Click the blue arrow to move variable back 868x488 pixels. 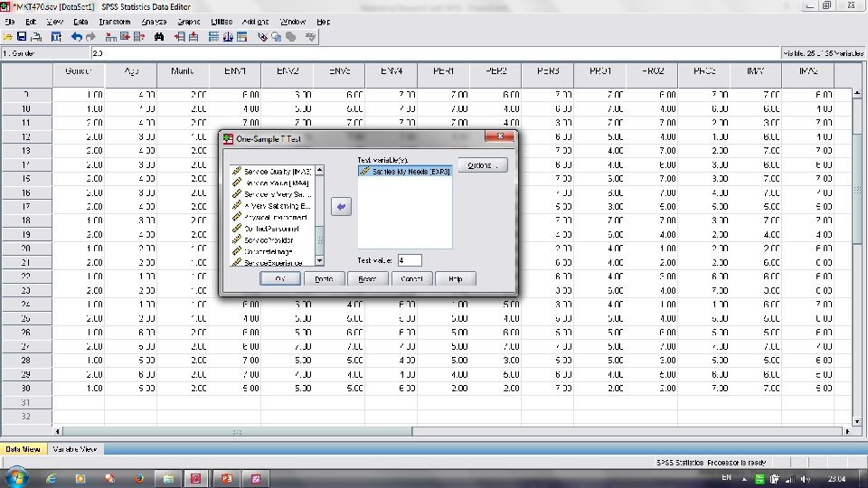pos(341,206)
